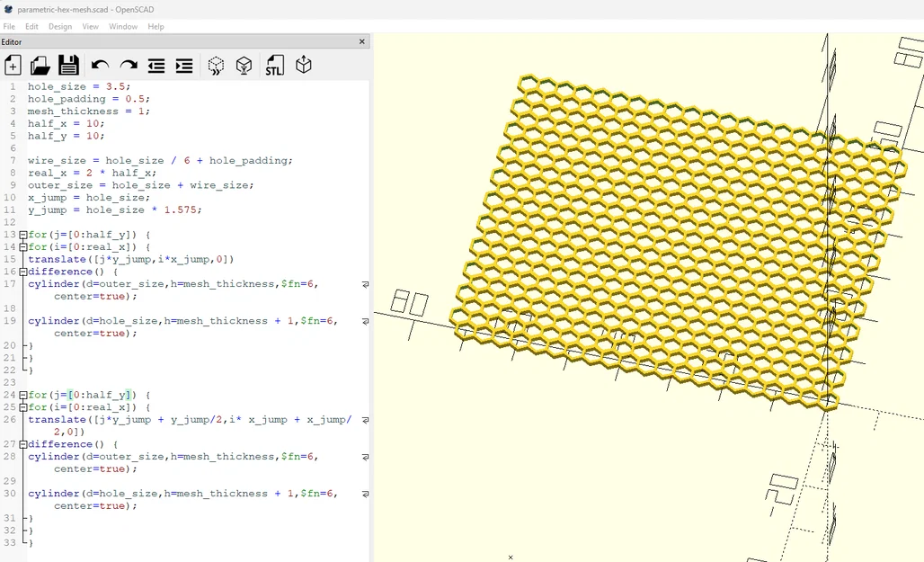Click the line wrap marker on line 19

tap(365, 321)
